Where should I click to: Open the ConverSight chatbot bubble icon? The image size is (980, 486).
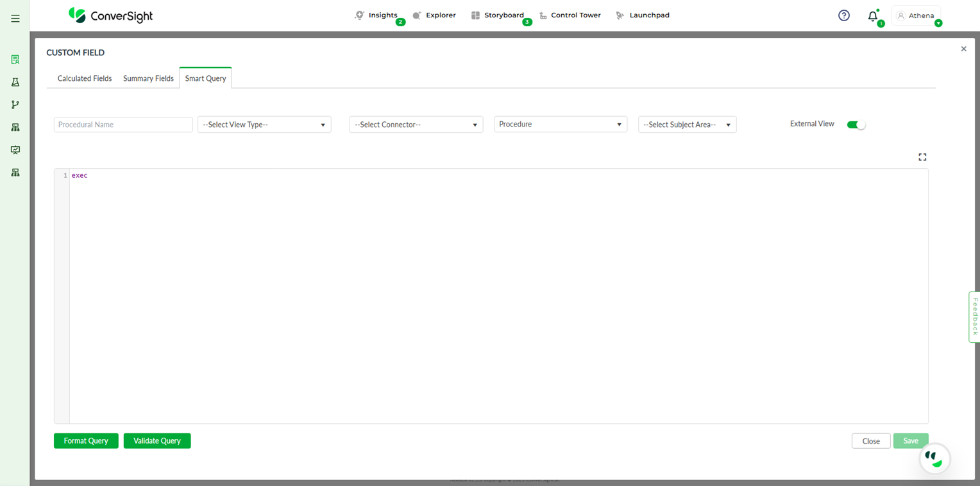click(x=934, y=459)
